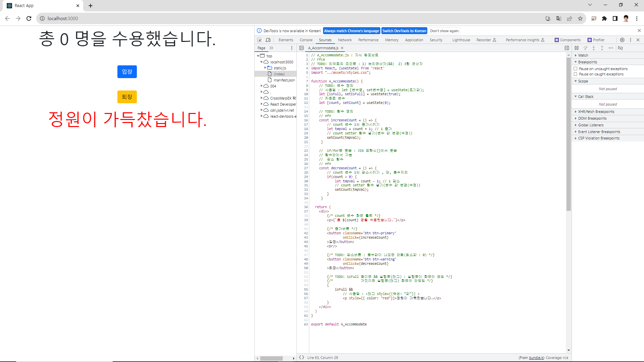Expand the DOM Breakpoints section
Image resolution: width=644 pixels, height=362 pixels.
coord(592,118)
